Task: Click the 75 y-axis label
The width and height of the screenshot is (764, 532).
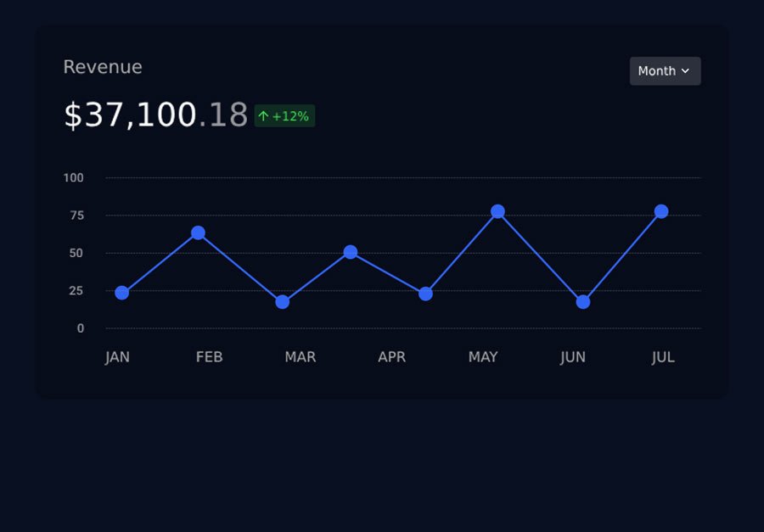Action: pyautogui.click(x=76, y=216)
